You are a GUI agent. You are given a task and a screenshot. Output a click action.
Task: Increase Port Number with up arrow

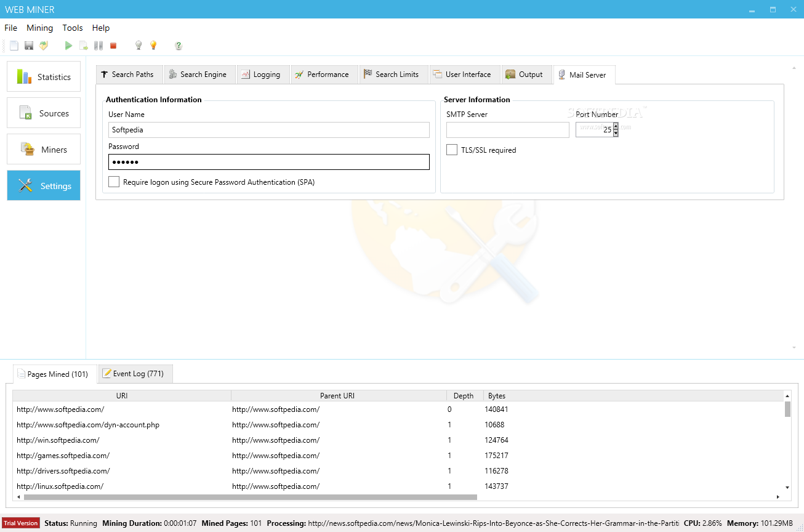616,126
